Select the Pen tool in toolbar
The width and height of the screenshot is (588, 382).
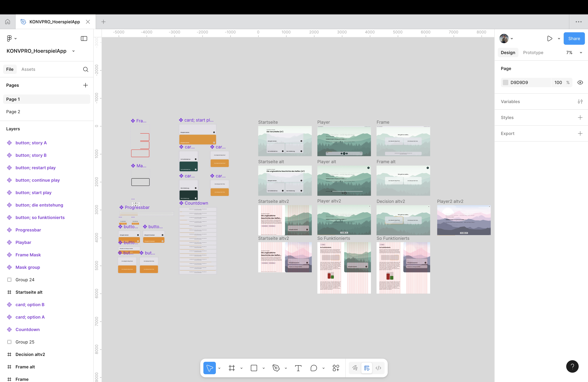click(x=276, y=368)
